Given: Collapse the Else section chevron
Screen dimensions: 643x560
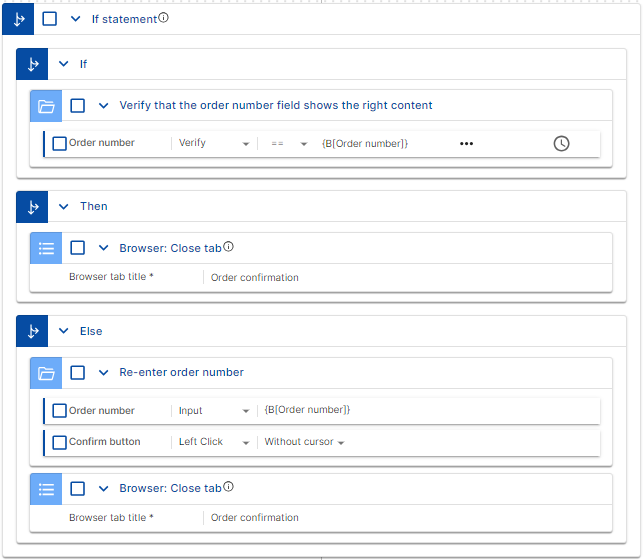Looking at the screenshot, I should coord(63,332).
